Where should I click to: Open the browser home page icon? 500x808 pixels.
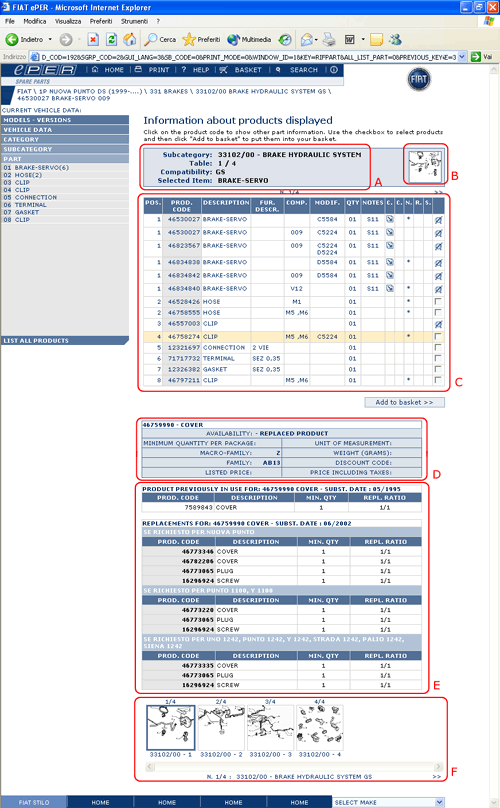pyautogui.click(x=130, y=40)
